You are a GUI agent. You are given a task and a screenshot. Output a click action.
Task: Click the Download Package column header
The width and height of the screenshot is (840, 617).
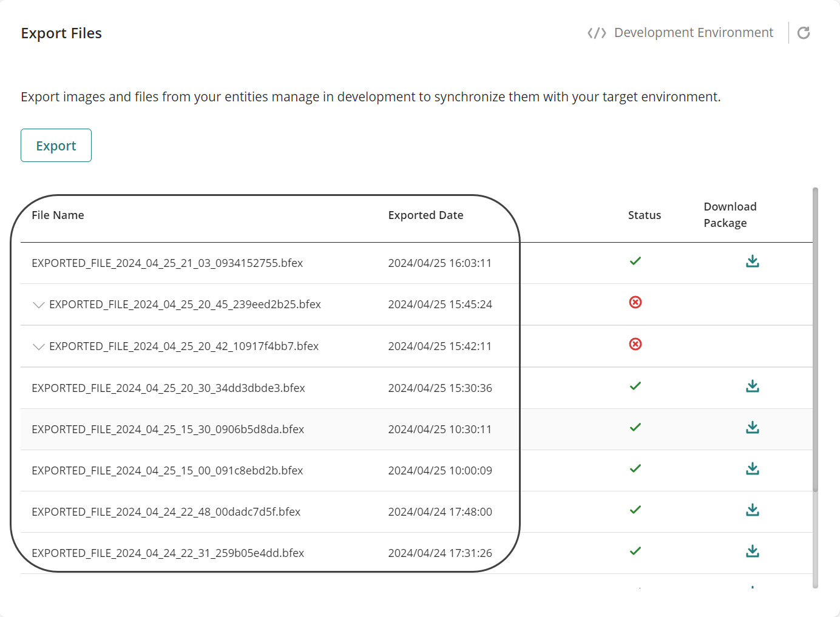click(730, 215)
